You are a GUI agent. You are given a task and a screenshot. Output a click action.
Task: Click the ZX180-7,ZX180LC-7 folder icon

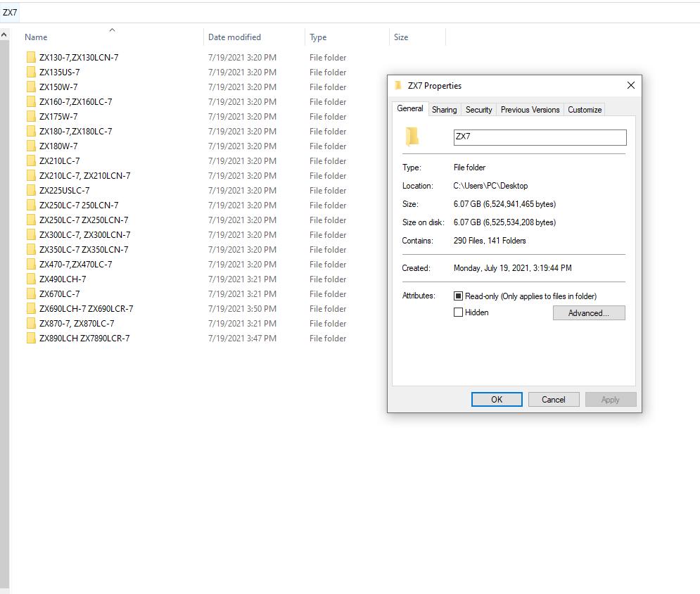click(x=31, y=131)
